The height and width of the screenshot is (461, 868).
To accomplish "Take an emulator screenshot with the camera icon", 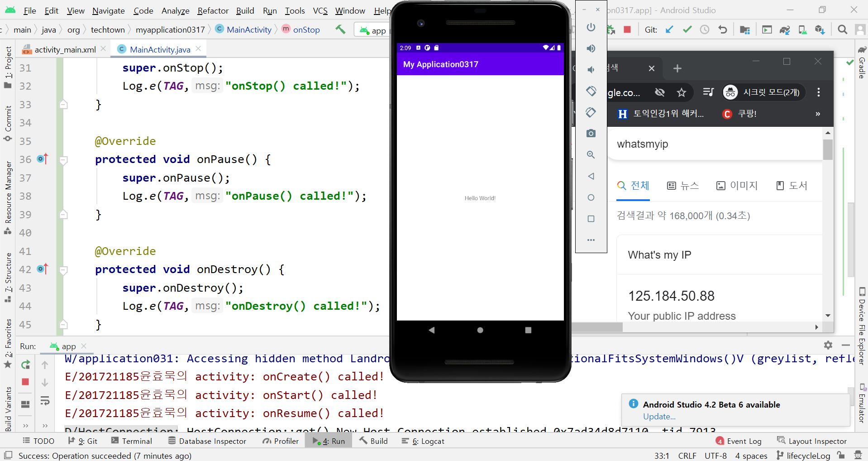I will tap(591, 133).
